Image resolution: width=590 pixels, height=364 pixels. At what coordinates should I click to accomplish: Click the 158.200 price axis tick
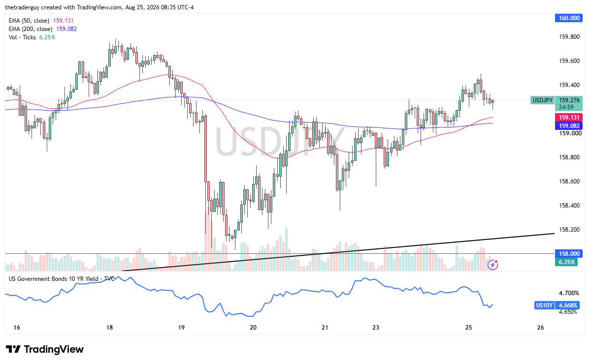[569, 229]
